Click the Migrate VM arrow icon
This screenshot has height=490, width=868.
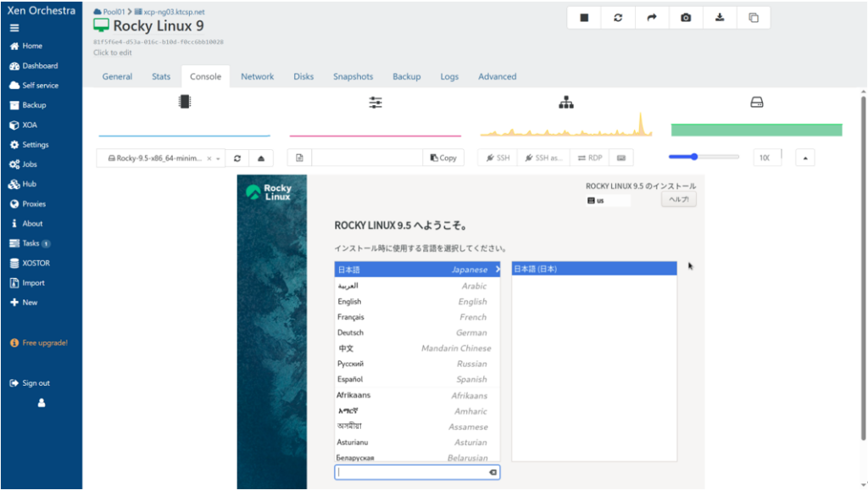[652, 18]
